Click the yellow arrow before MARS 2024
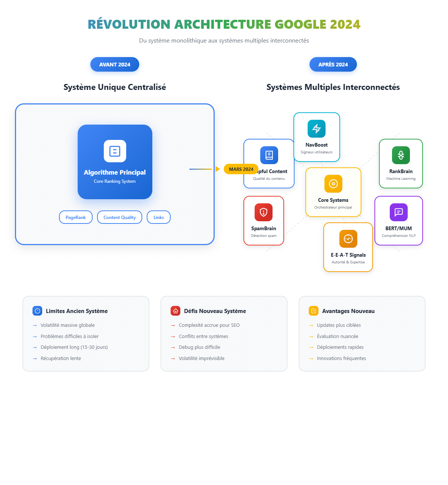This screenshot has height=485, width=448. coord(218,169)
